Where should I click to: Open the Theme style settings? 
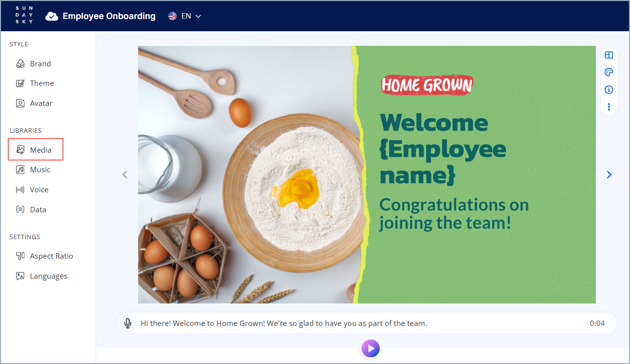[35, 83]
